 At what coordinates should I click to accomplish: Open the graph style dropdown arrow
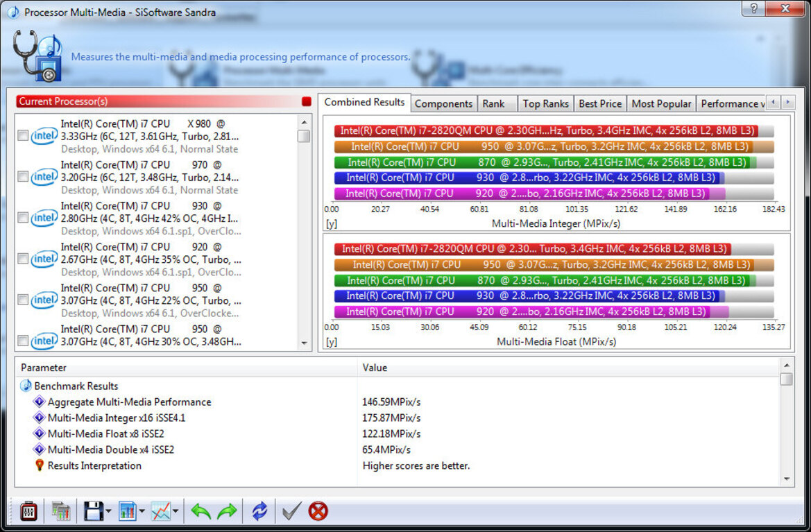click(x=176, y=512)
